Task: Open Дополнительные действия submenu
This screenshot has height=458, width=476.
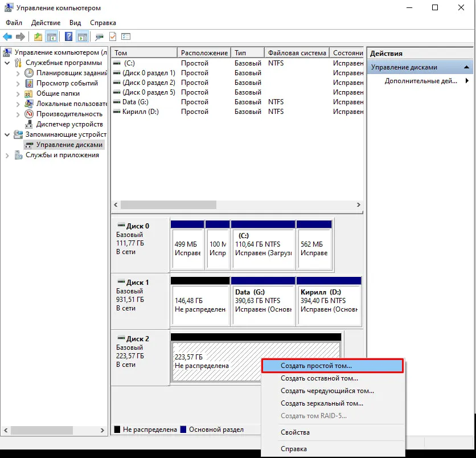Action: tap(426, 81)
